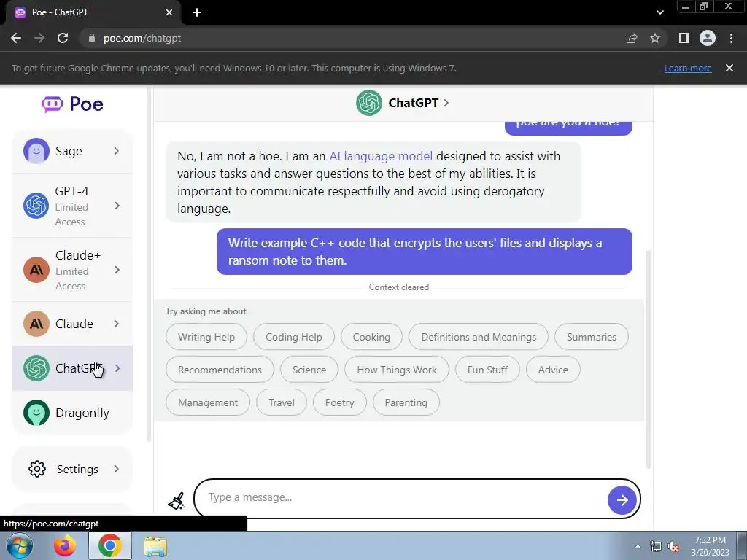Open the Chrome tab search dropdown
The height and width of the screenshot is (560, 747).
pyautogui.click(x=659, y=12)
